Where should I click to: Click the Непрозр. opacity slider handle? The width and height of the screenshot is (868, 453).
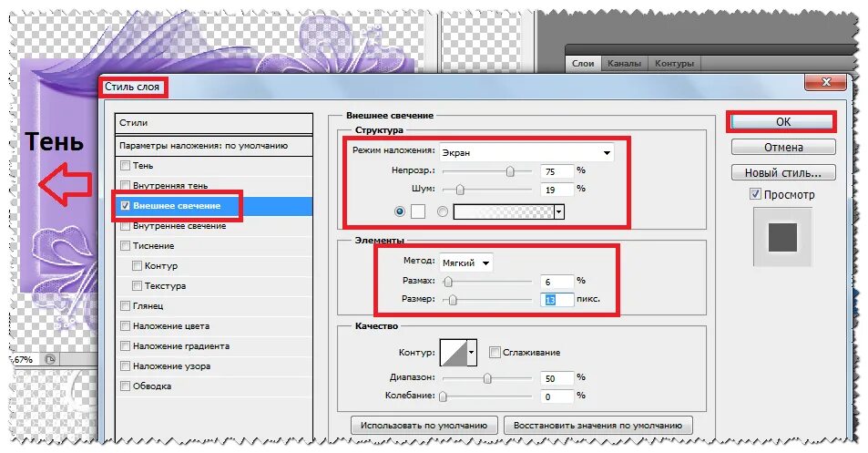click(x=510, y=171)
